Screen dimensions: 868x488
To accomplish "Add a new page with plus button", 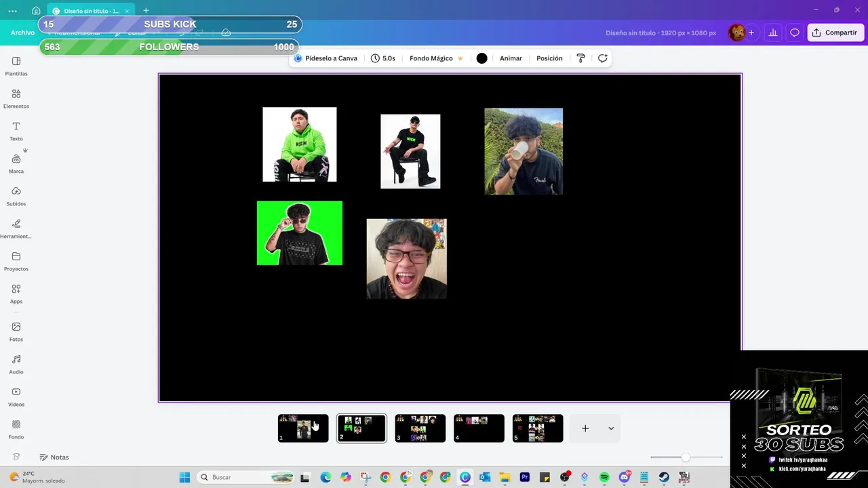I will [x=585, y=428].
